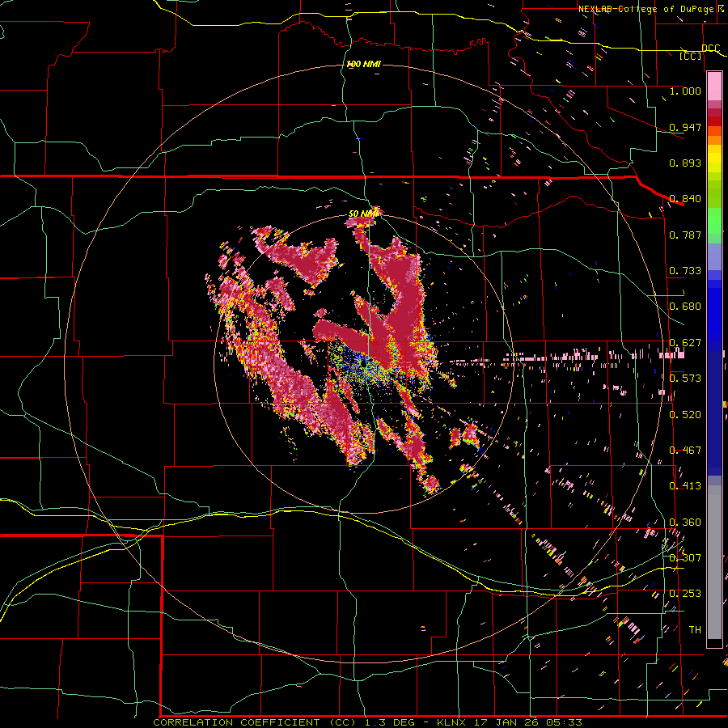The image size is (728, 728).
Task: Select the 0.360 scale value
Action: (685, 523)
